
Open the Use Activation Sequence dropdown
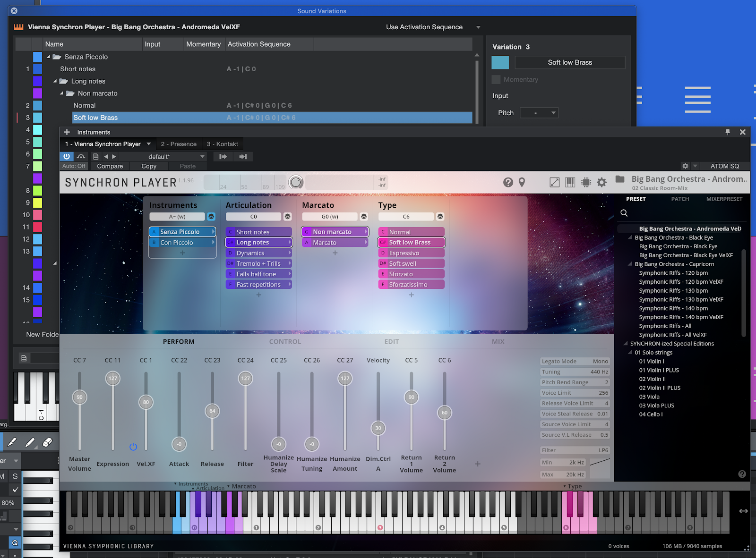pyautogui.click(x=478, y=27)
